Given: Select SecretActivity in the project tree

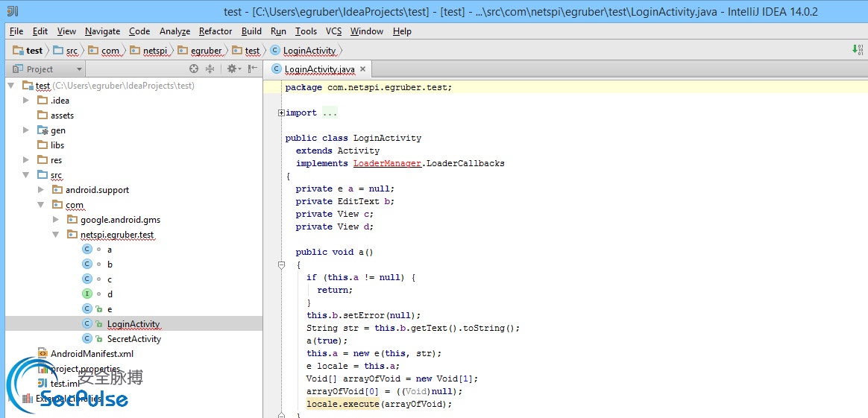Looking at the screenshot, I should click(x=134, y=339).
